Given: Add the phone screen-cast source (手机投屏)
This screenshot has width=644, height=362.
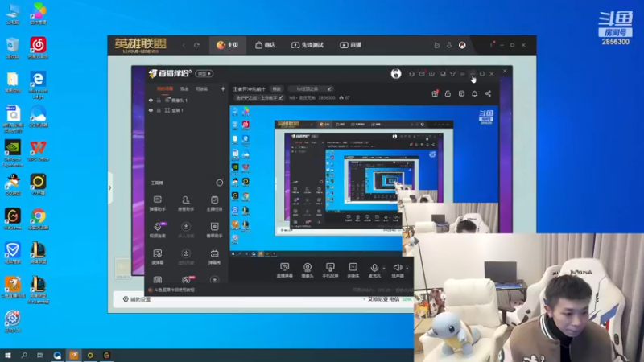Looking at the screenshot, I should [330, 270].
